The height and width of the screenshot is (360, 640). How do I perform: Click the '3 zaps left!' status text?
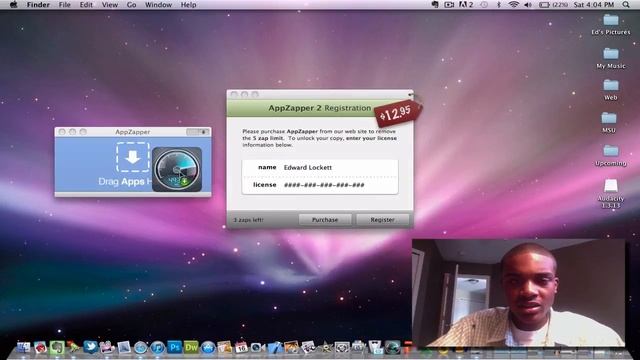pyautogui.click(x=248, y=220)
